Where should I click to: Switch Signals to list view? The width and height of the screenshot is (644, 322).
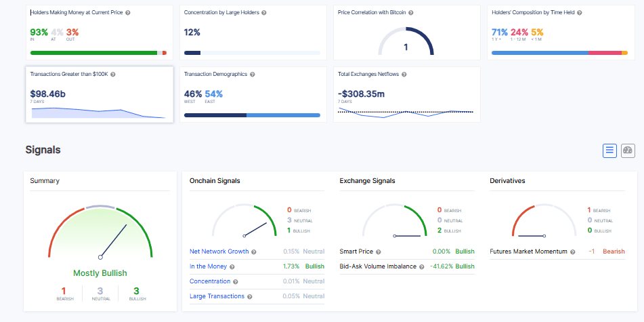click(x=609, y=150)
